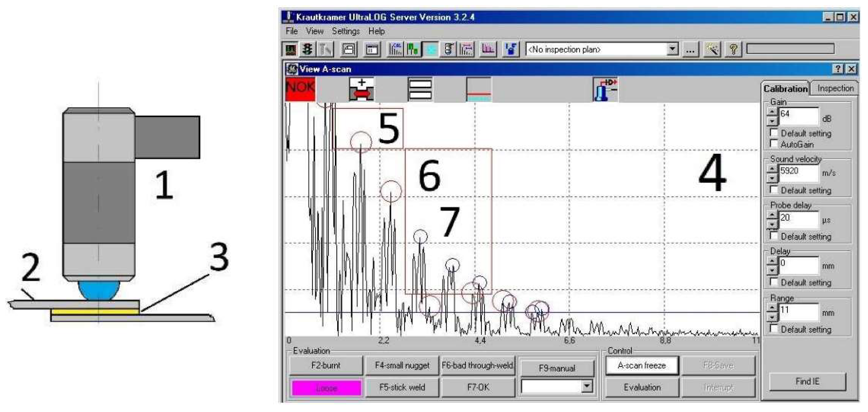Enable the AutoGain checkbox
868x412 pixels.
point(774,144)
